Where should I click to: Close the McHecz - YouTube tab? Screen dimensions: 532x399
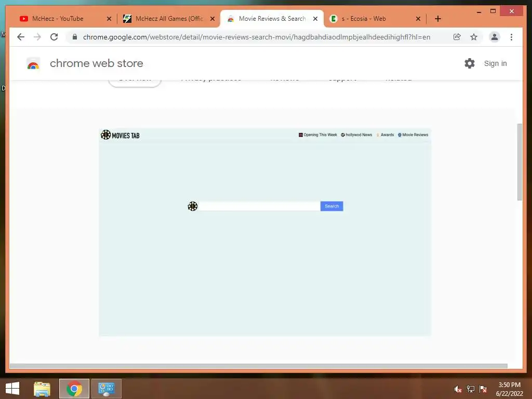point(109,19)
